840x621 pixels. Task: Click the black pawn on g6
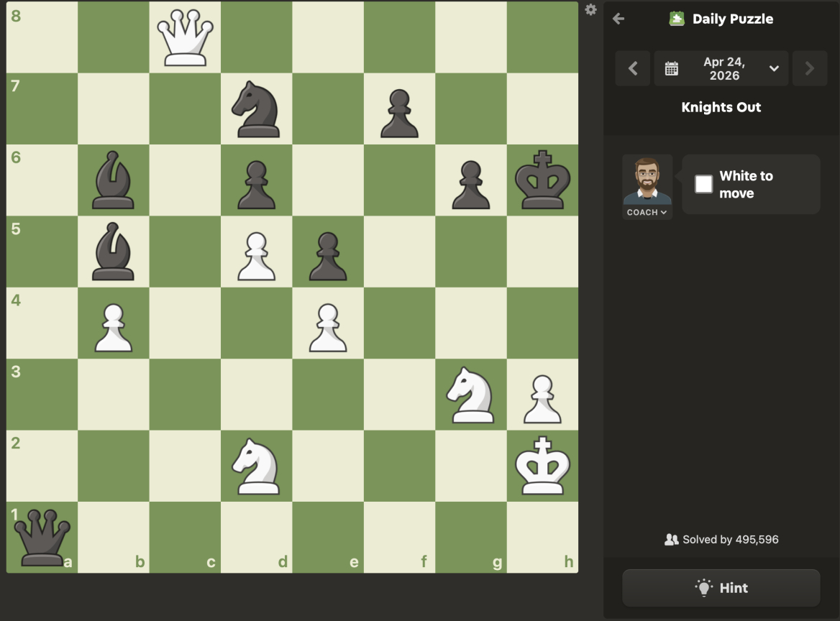tap(471, 185)
